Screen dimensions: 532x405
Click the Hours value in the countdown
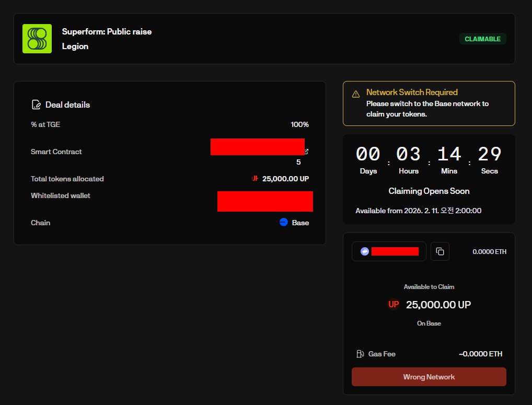coord(408,154)
